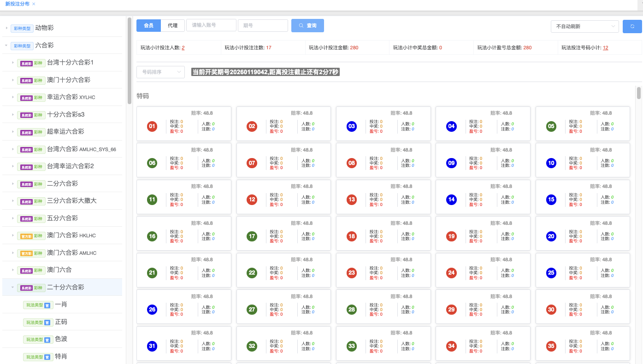Switch to the 代理 agent toggle
This screenshot has width=643, height=364.
click(173, 26)
